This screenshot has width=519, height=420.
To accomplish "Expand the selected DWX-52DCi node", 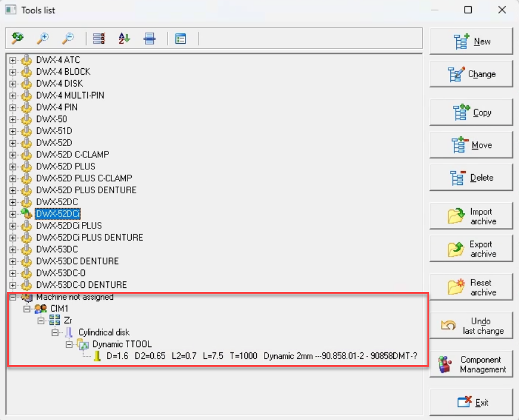I will click(13, 214).
